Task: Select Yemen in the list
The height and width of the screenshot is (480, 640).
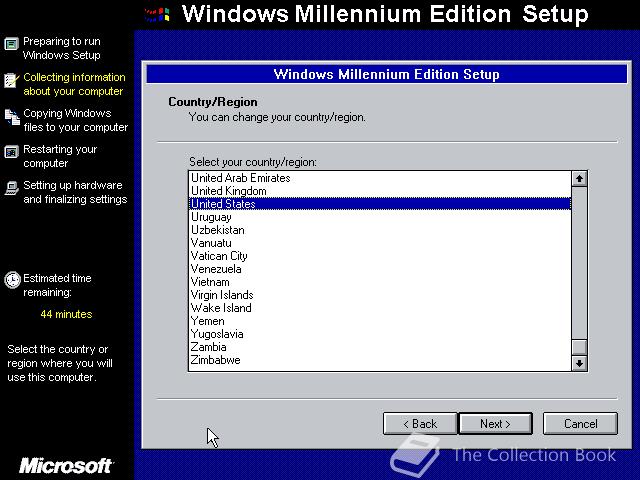Action: click(x=380, y=321)
